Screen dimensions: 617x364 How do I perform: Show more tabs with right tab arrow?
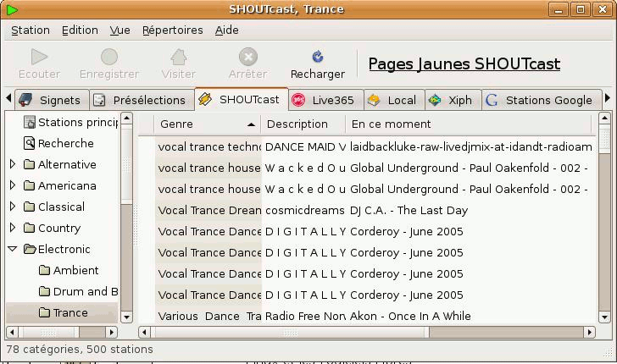607,98
